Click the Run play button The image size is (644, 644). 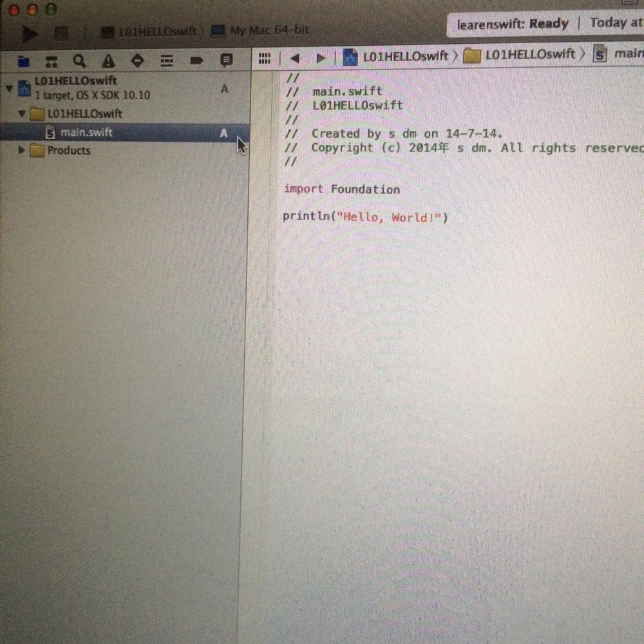(30, 33)
